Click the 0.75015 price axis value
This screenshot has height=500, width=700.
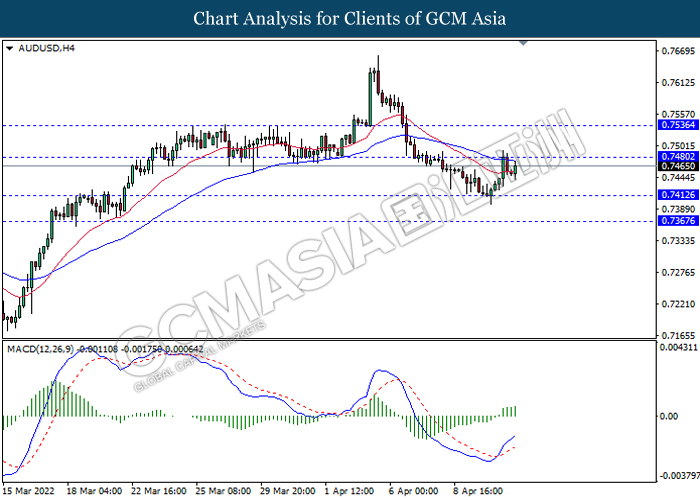tap(678, 146)
